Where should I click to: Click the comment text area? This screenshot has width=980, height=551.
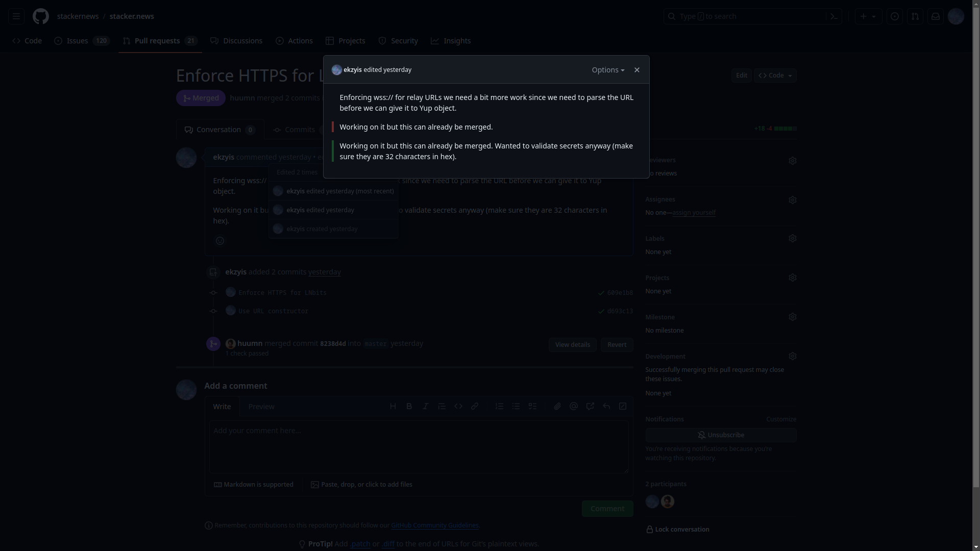(x=419, y=446)
